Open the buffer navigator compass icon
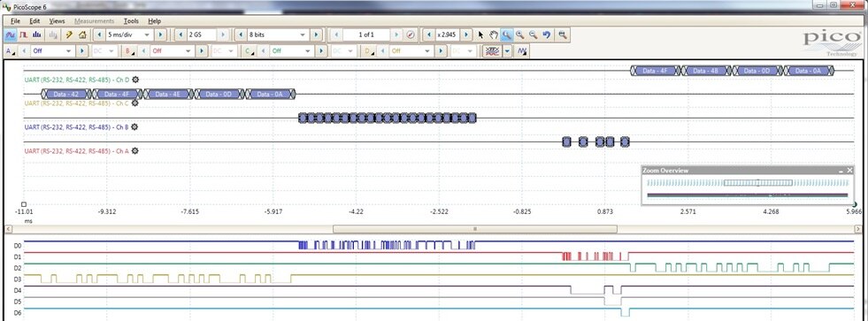This screenshot has height=321, width=868. (x=411, y=34)
